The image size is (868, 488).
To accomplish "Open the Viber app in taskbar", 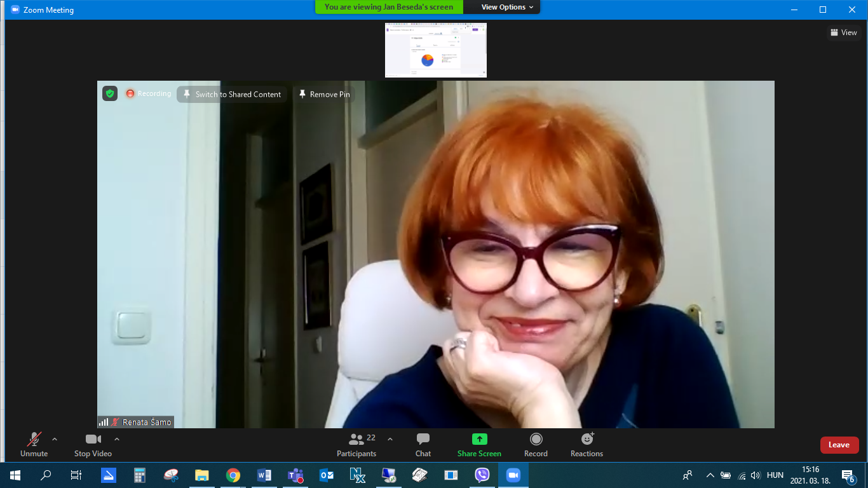I will pyautogui.click(x=482, y=475).
